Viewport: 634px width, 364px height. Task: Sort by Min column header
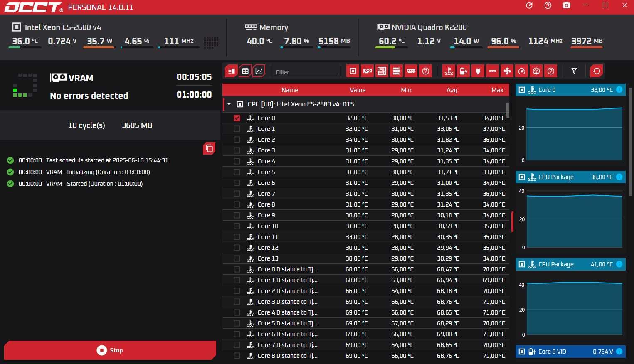pyautogui.click(x=406, y=90)
